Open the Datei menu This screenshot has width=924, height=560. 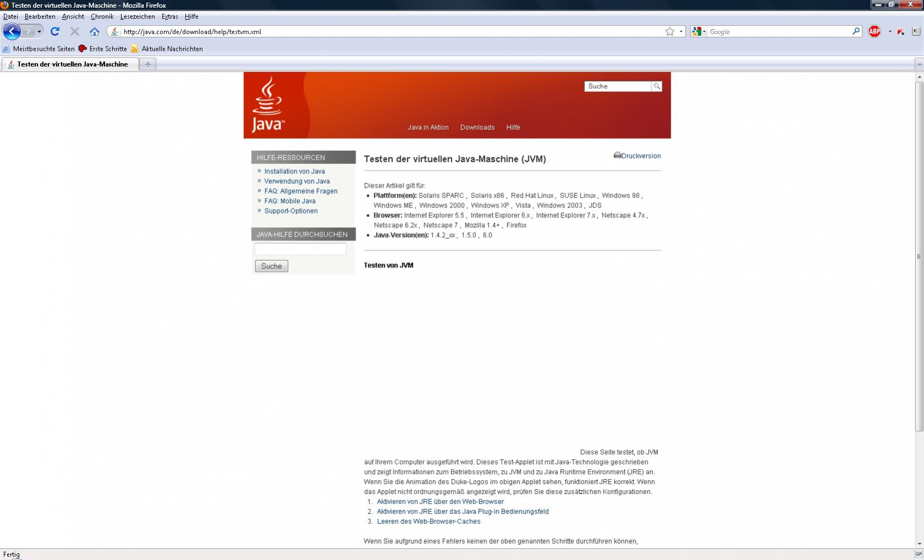pyautogui.click(x=10, y=17)
